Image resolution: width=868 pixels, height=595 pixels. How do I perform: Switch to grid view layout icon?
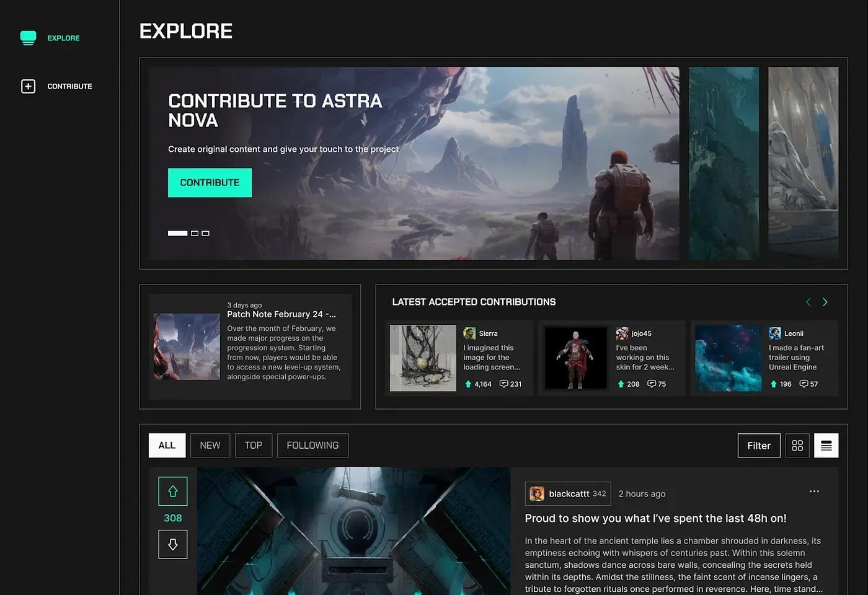797,445
